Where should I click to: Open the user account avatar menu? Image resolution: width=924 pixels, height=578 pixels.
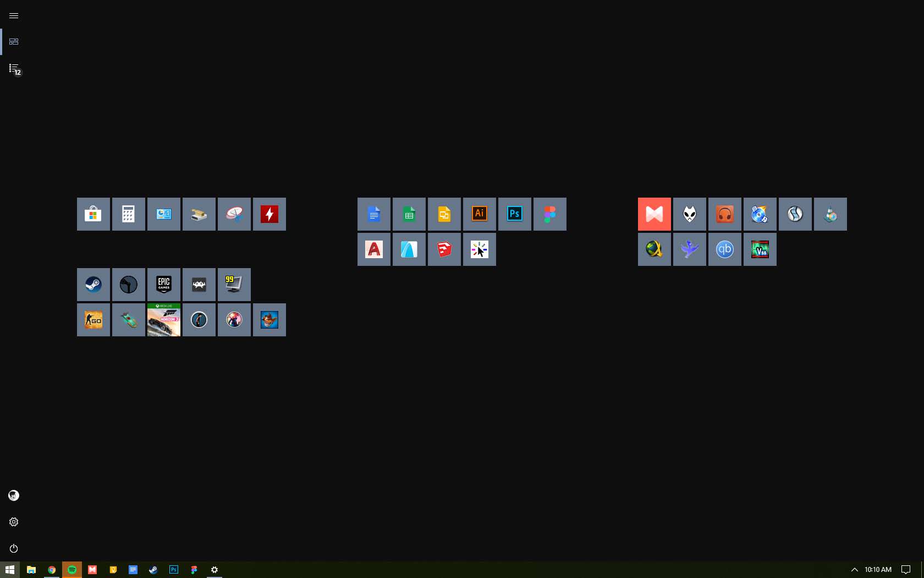click(x=14, y=495)
